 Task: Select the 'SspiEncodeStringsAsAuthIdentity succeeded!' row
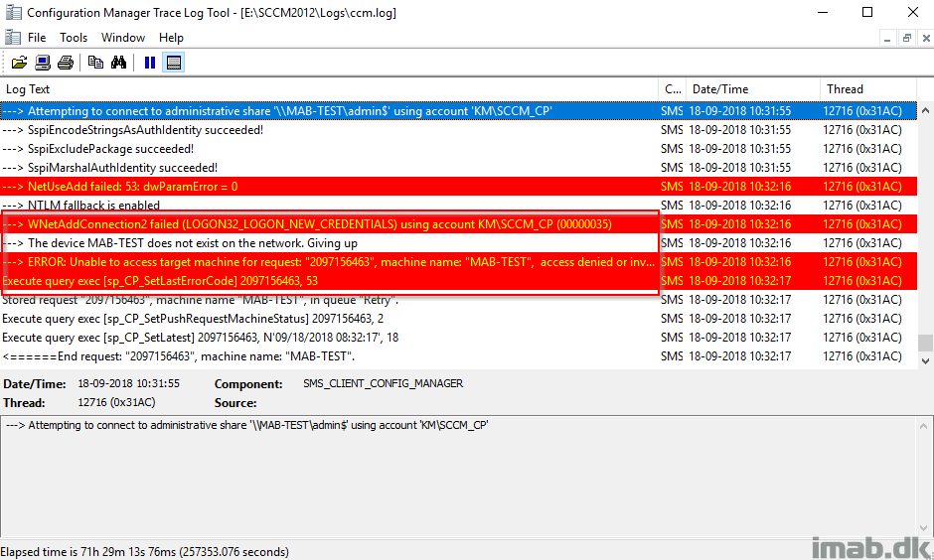[x=459, y=130]
